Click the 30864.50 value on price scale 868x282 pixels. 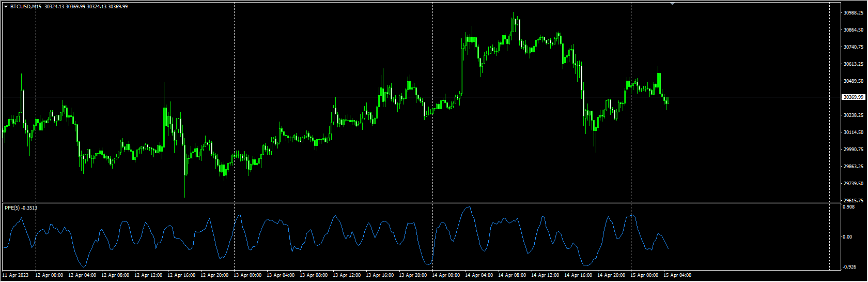click(854, 30)
